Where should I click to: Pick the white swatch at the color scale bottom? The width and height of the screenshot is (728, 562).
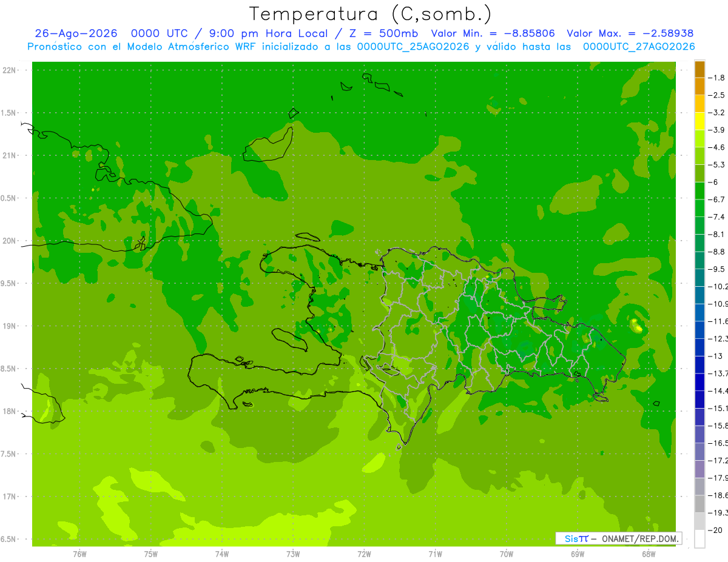[x=699, y=539]
